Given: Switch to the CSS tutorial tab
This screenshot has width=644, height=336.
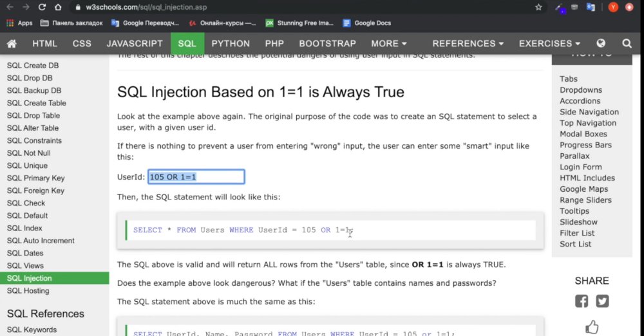Looking at the screenshot, I should [x=82, y=44].
